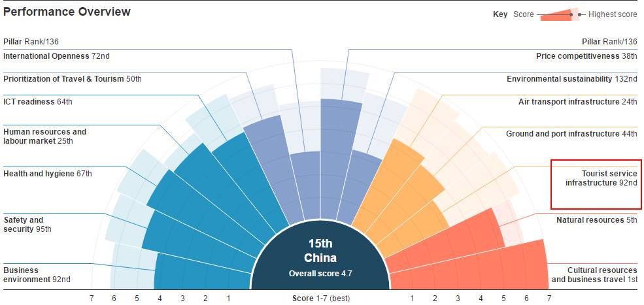
Task: Select Ground and port infrastructure 44th label
Action: click(x=571, y=134)
